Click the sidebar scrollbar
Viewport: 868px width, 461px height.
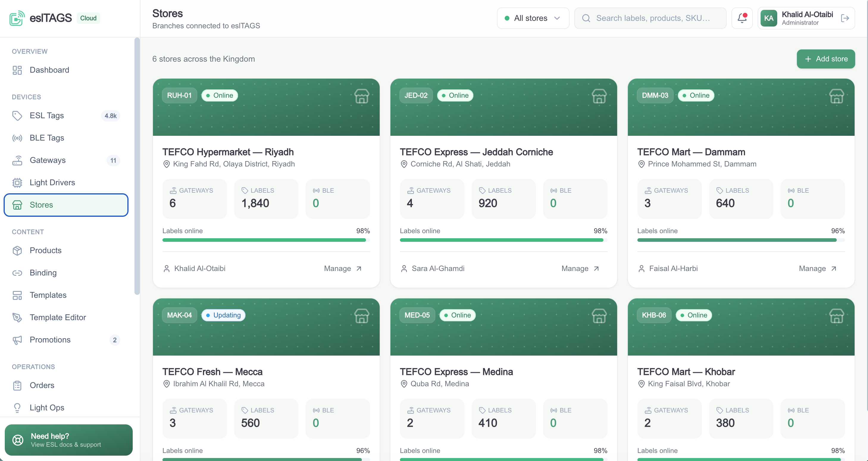point(137,166)
